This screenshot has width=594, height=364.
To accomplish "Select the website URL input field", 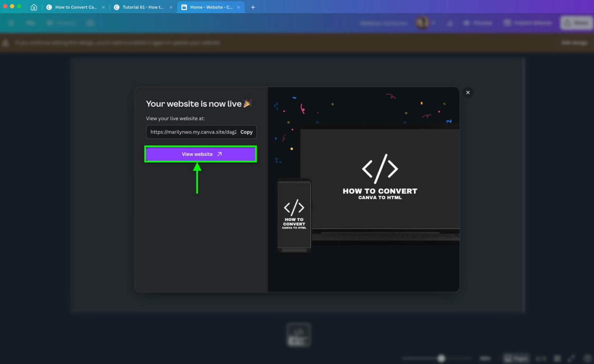I will [191, 132].
